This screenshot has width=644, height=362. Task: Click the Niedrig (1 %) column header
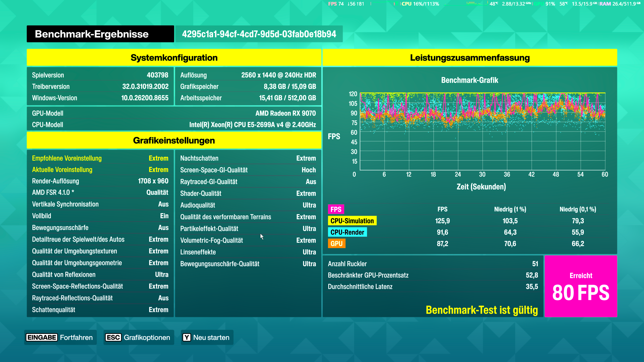510,209
